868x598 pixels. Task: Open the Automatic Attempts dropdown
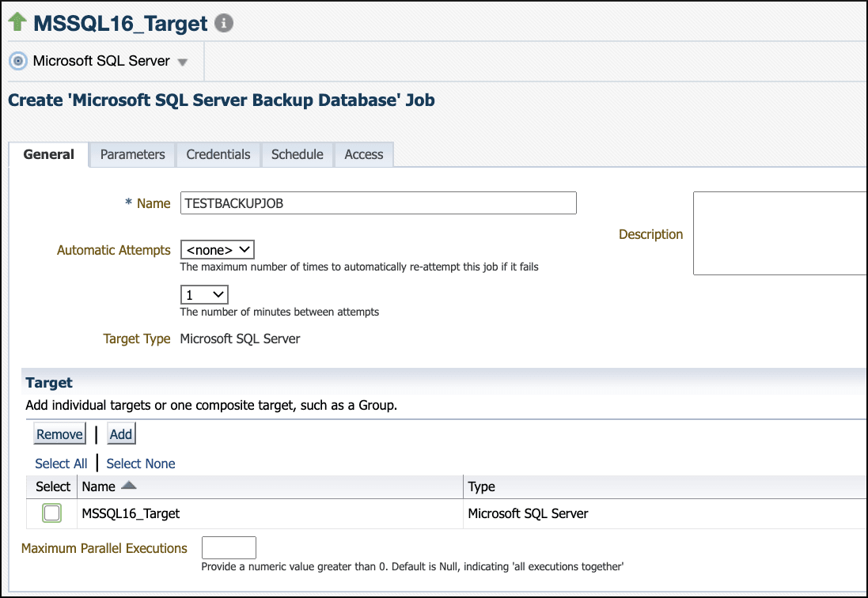(x=217, y=249)
